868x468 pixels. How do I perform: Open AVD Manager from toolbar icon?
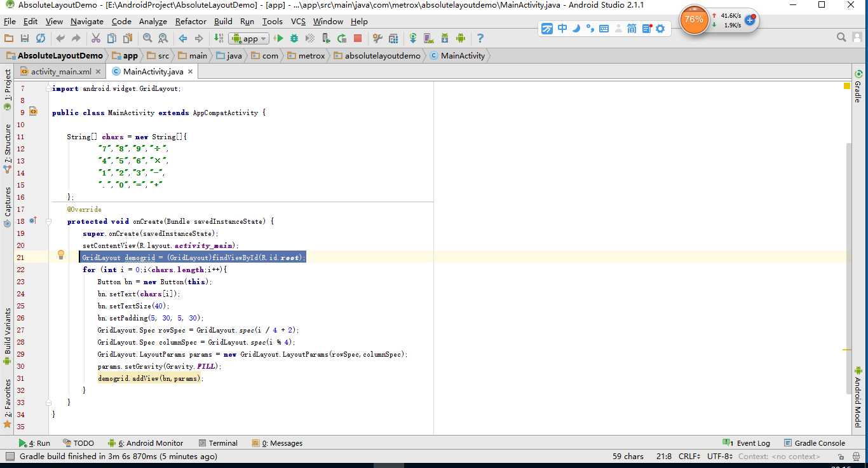click(428, 38)
